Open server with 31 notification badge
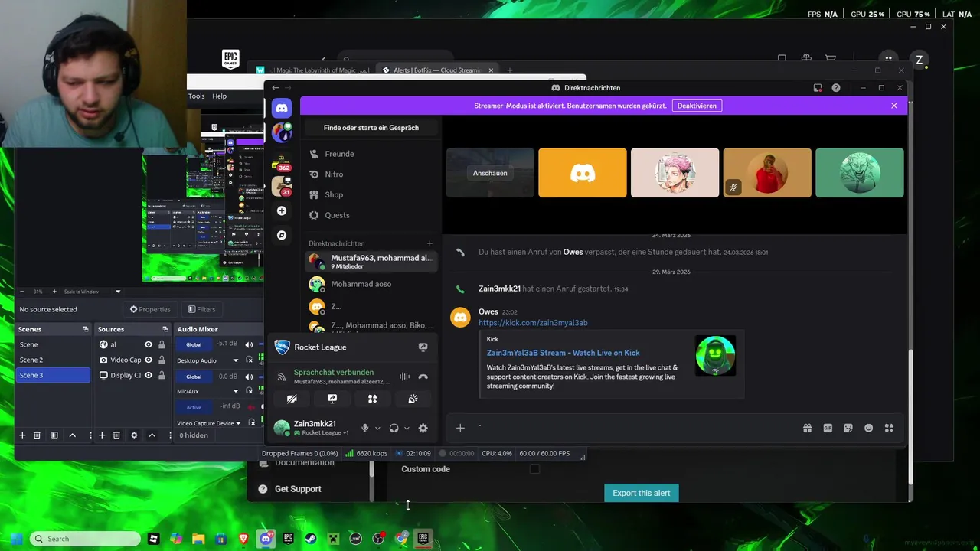The height and width of the screenshot is (551, 980). coord(282,186)
